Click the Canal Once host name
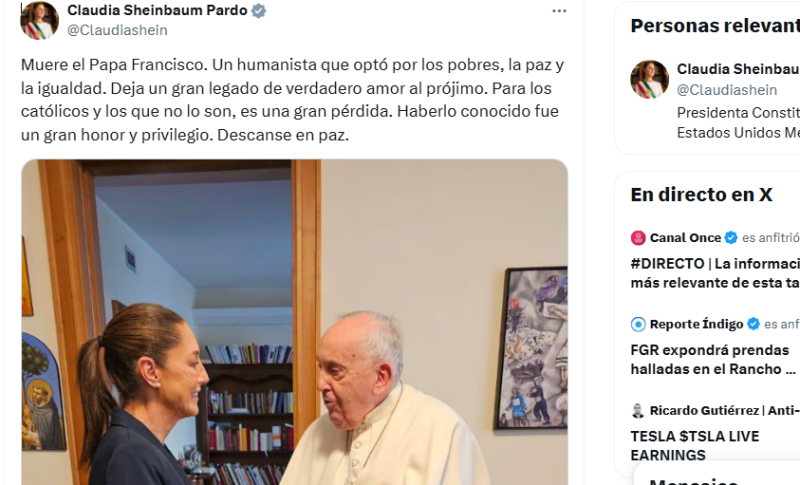The width and height of the screenshot is (800, 485). [685, 238]
